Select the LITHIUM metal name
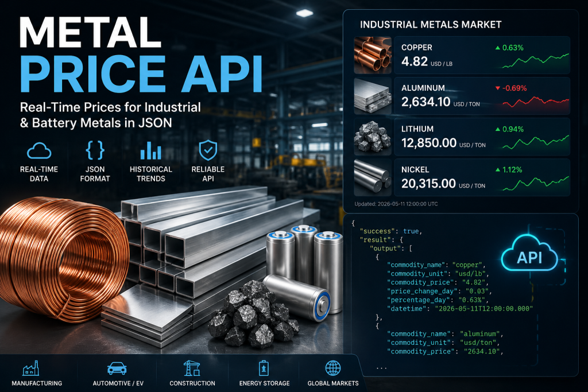The width and height of the screenshot is (588, 392). coord(417,129)
